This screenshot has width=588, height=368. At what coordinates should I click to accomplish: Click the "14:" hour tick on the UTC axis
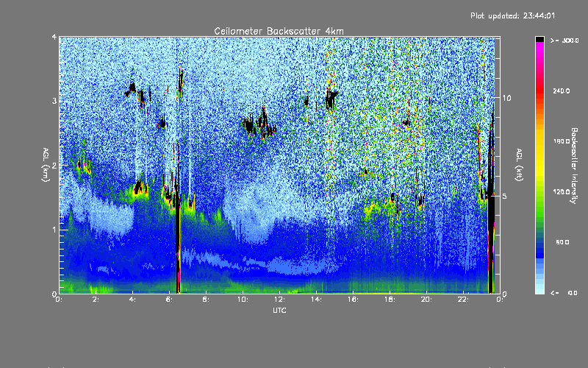317,300
